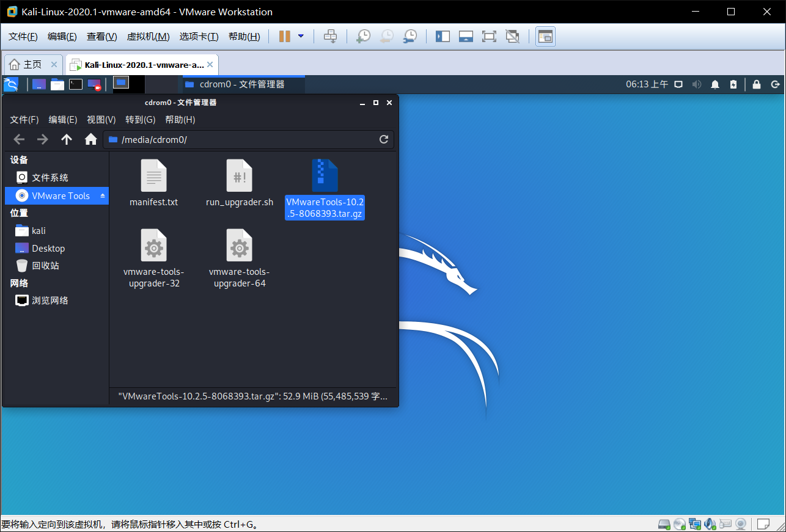
Task: Select the VMwareTools-10.2.5 tar.gz archive
Action: pyautogui.click(x=325, y=189)
